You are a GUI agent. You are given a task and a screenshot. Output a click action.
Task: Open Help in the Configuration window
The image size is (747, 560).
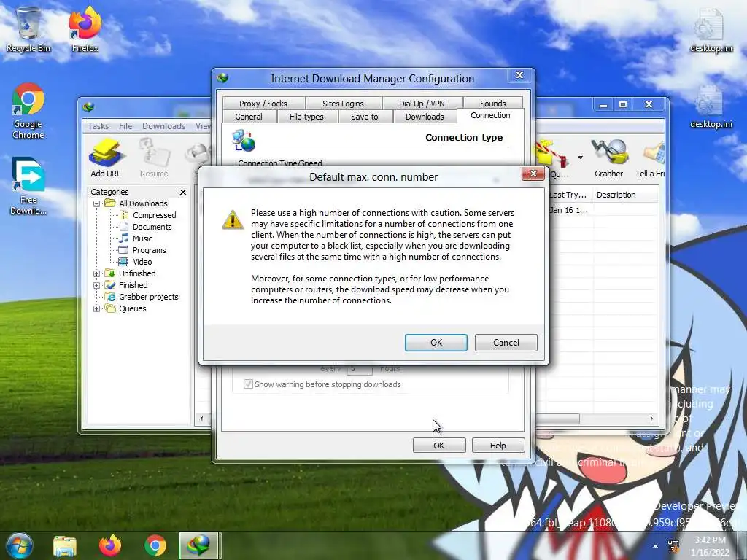click(x=498, y=446)
